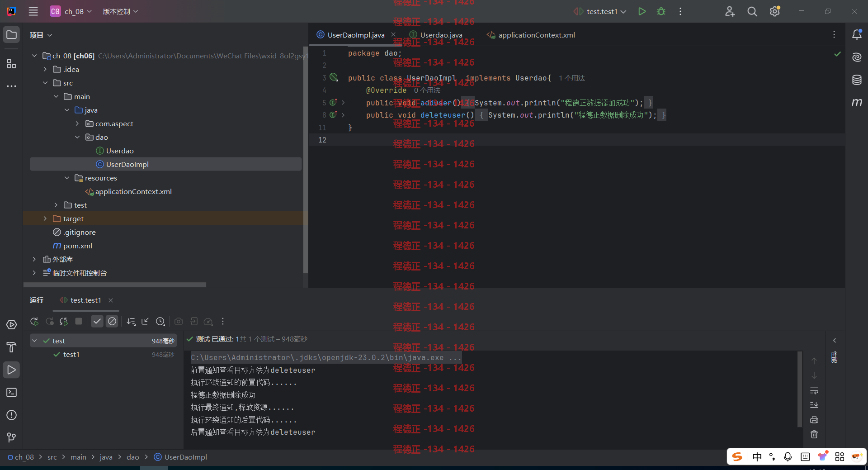The image size is (868, 470).
Task: Open the Structure tool window icon
Action: [12, 63]
